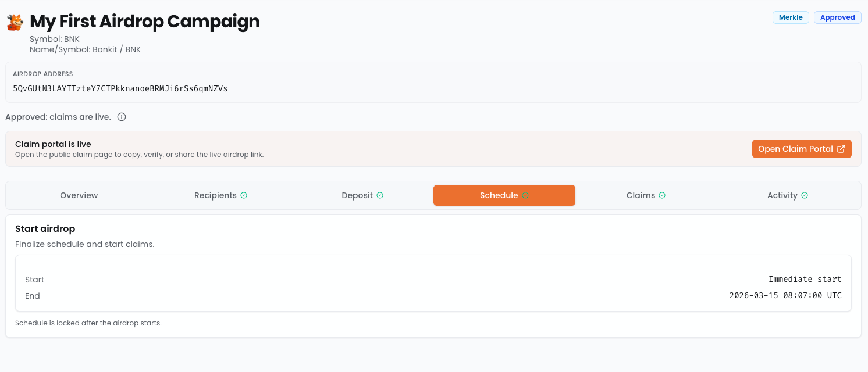Click the airdrop address string
Screen dimensions: 868x372
120,88
